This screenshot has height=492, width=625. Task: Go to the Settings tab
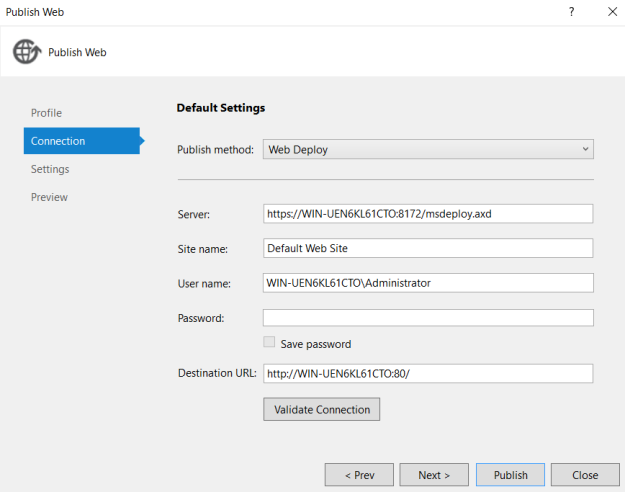coord(50,169)
